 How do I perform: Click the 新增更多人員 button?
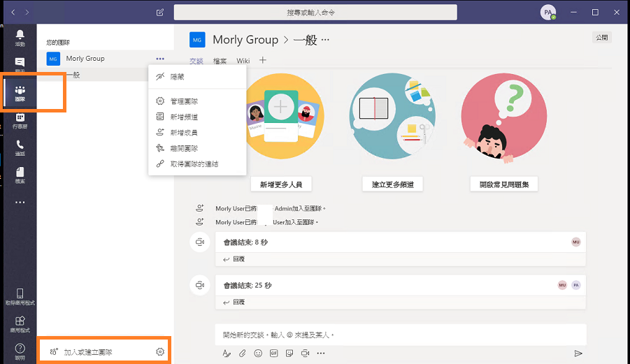tap(281, 184)
